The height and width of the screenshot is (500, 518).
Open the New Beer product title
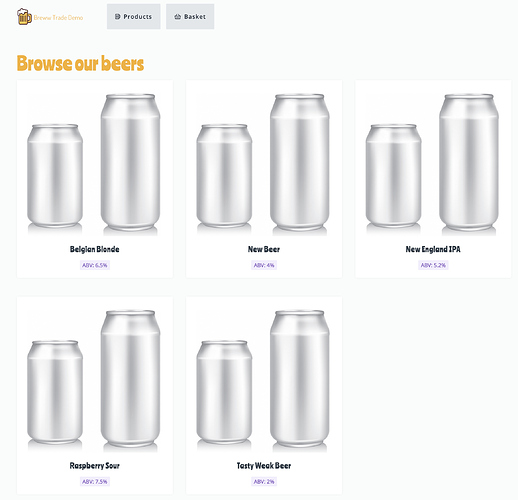(264, 249)
